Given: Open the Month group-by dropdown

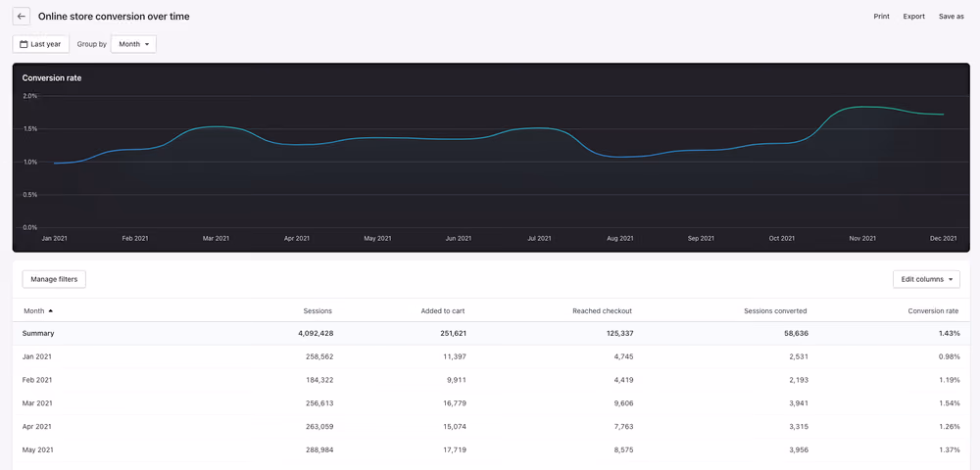Looking at the screenshot, I should [x=133, y=44].
